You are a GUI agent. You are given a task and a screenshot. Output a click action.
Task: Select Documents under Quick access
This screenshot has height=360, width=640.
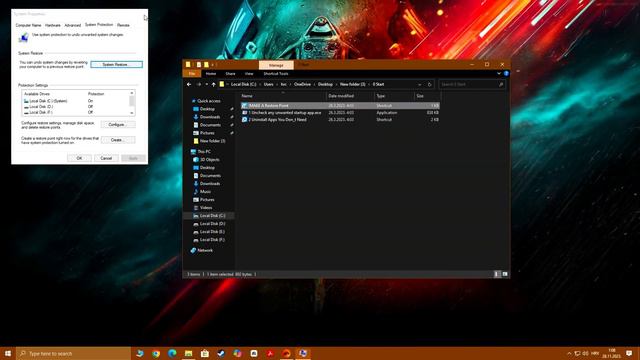210,125
